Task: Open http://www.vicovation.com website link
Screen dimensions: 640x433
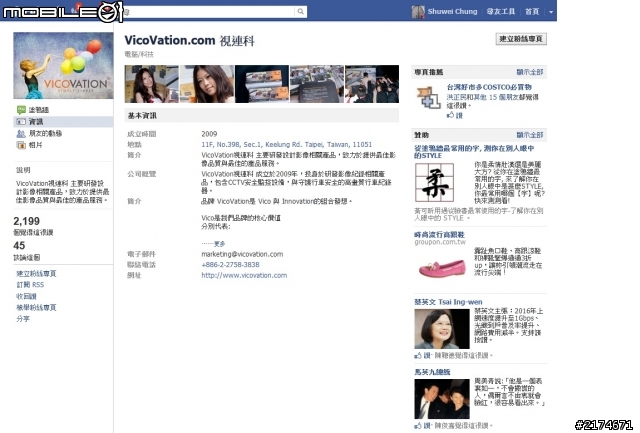Action: [x=244, y=275]
